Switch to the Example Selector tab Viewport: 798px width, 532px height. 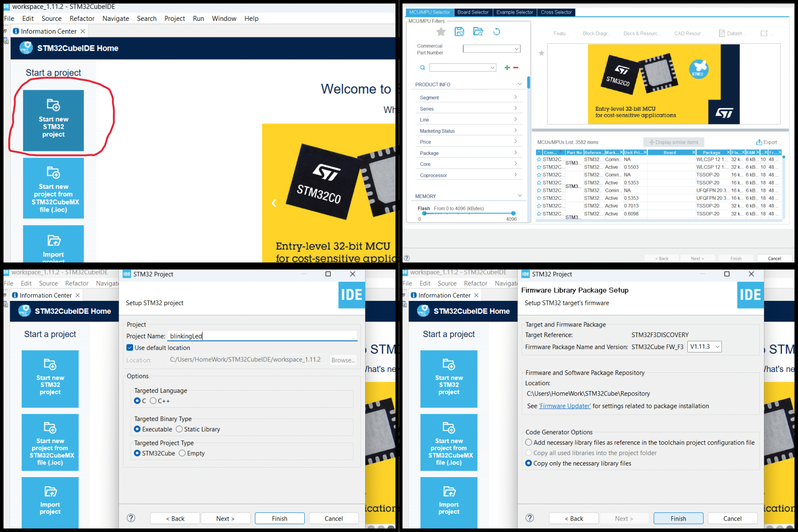pos(515,12)
